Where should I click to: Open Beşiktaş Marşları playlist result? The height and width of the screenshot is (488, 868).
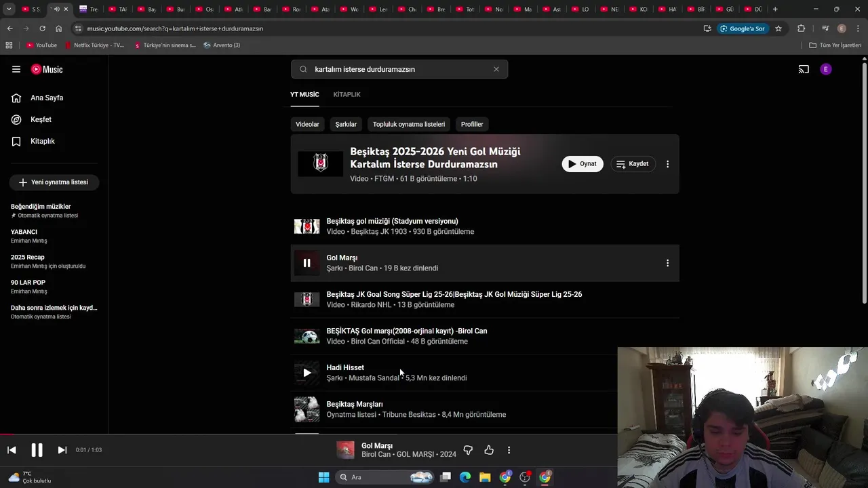tap(354, 404)
